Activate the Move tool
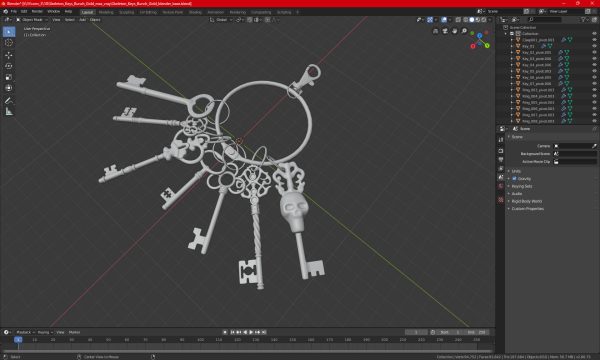The width and height of the screenshot is (600, 360). point(9,55)
